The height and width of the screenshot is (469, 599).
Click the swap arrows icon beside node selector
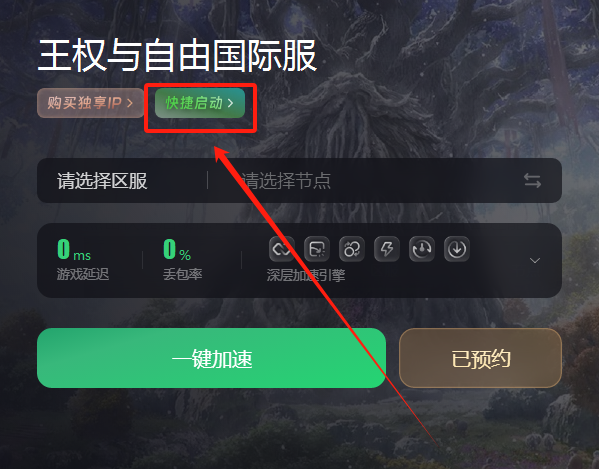point(532,181)
